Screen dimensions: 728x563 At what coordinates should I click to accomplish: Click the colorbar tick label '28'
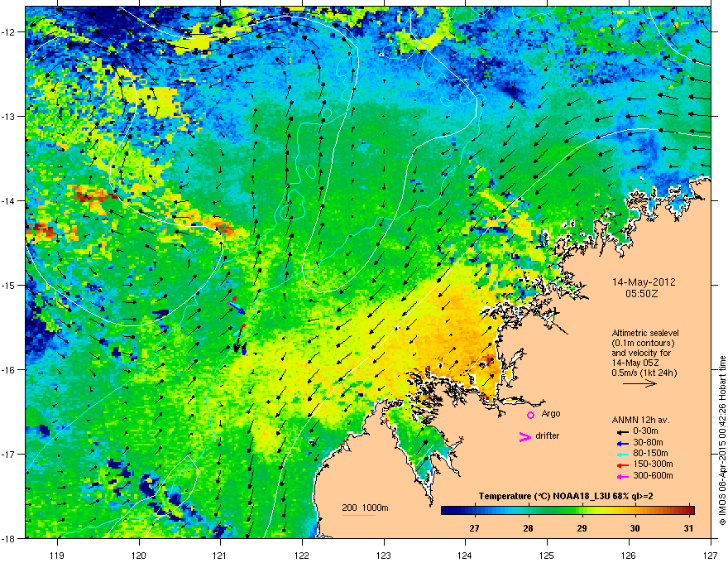(x=528, y=528)
